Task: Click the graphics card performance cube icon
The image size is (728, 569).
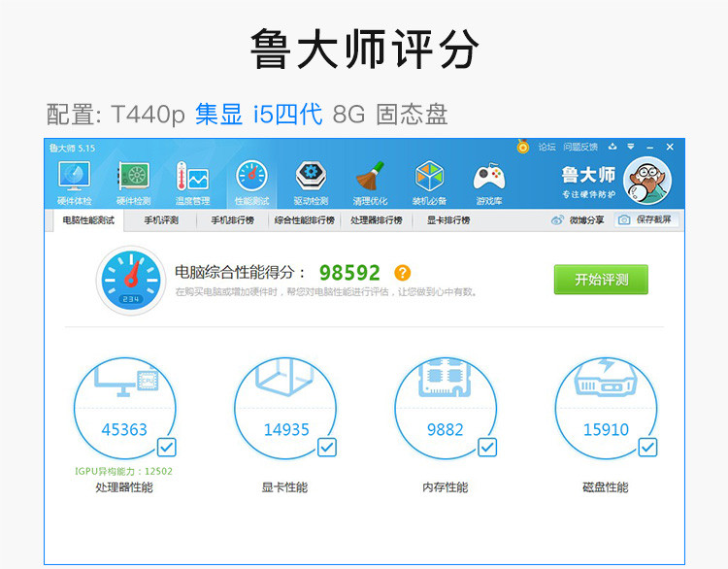Action: tap(285, 377)
